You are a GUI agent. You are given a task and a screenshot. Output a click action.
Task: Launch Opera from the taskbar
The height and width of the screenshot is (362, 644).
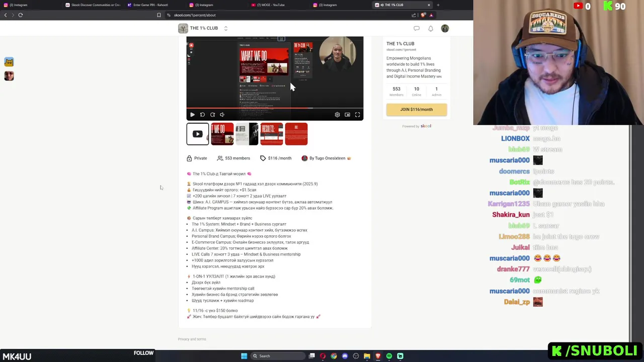point(323,356)
